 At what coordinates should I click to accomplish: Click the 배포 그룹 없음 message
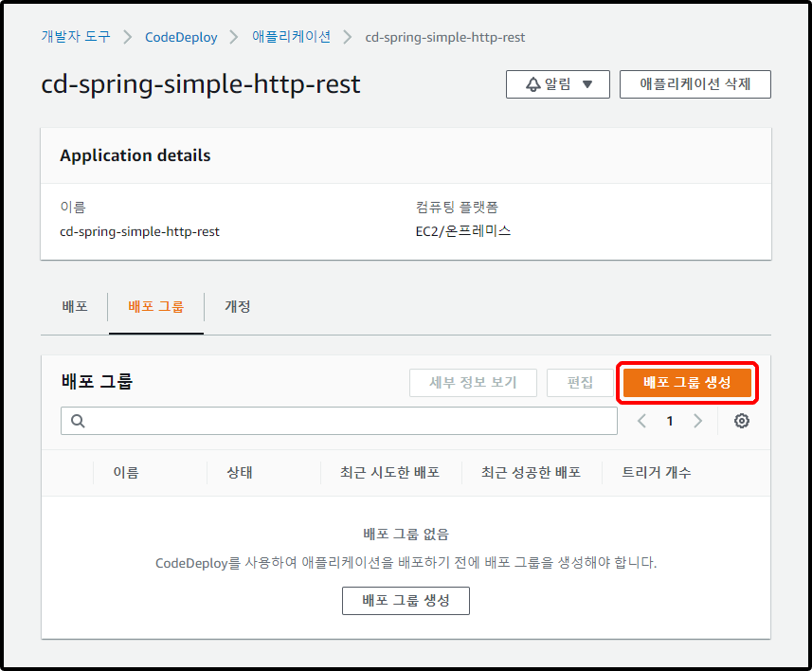[x=406, y=534]
